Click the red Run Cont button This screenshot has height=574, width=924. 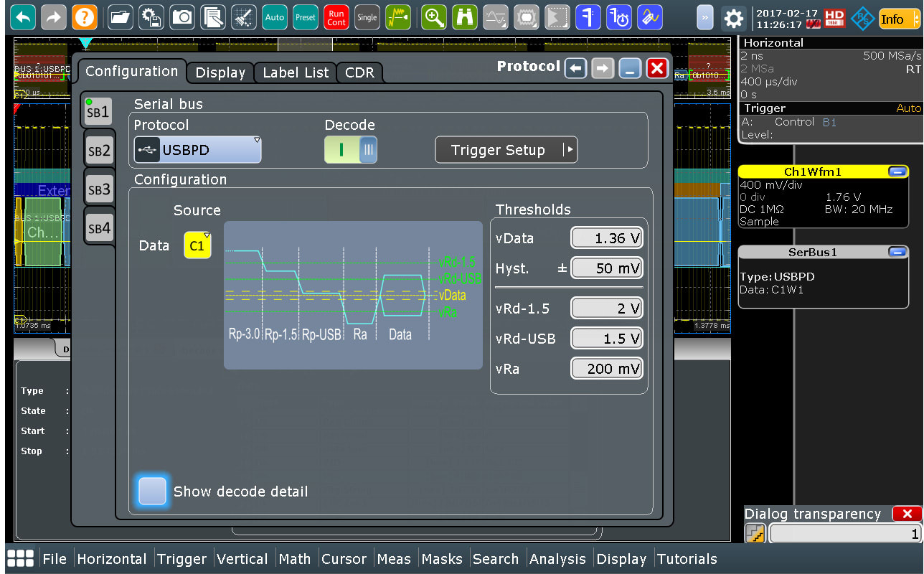[x=336, y=17]
